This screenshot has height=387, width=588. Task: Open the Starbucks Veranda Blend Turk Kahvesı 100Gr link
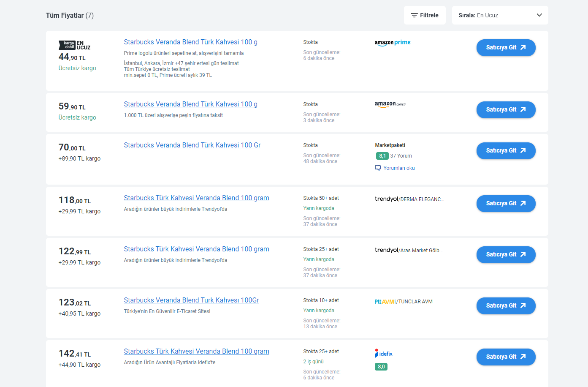point(191,300)
